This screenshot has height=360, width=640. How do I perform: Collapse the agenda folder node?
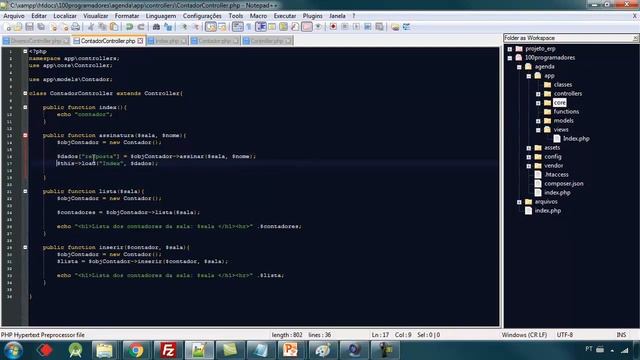coord(519,67)
